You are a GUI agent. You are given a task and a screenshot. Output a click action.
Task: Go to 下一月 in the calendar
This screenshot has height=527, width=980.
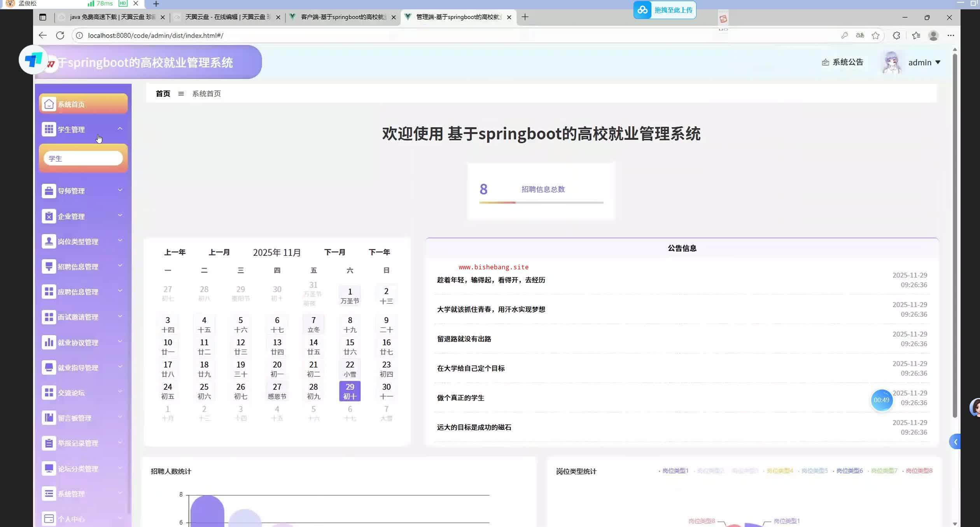click(334, 252)
